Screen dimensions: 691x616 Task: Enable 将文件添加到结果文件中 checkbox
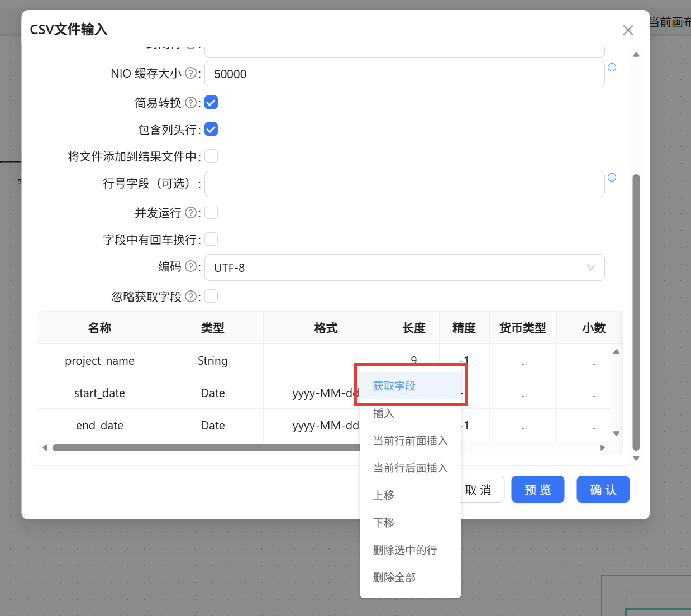211,156
